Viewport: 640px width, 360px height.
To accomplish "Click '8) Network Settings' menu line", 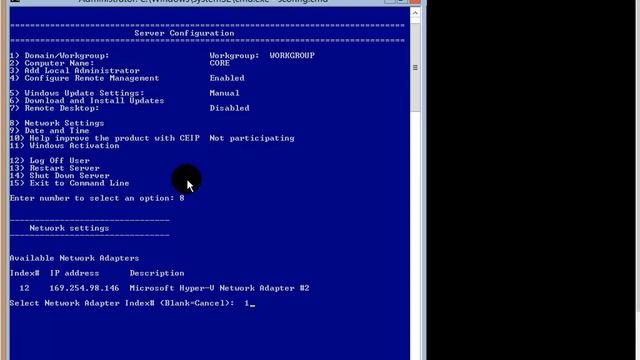I will pos(57,123).
